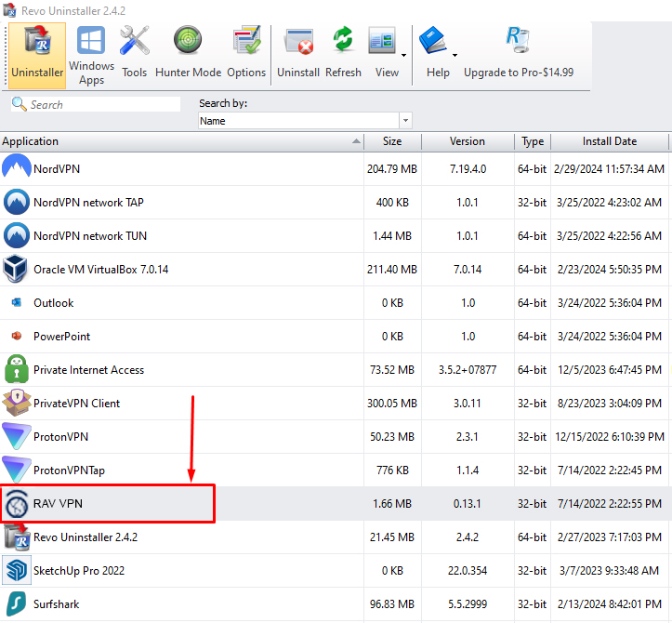Screen dimensions: 672x623
Task: Click Upgrade to Pro-$14.99 icon
Action: coord(518,39)
